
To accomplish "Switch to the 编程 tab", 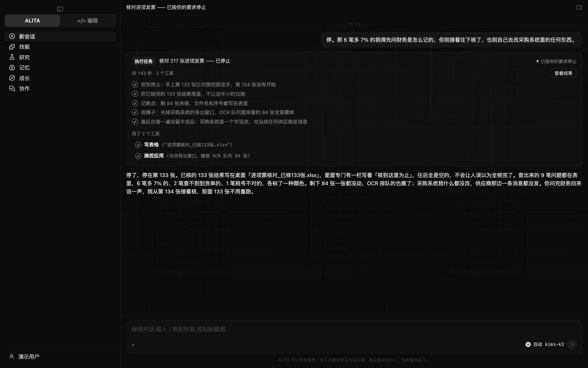I will [87, 21].
